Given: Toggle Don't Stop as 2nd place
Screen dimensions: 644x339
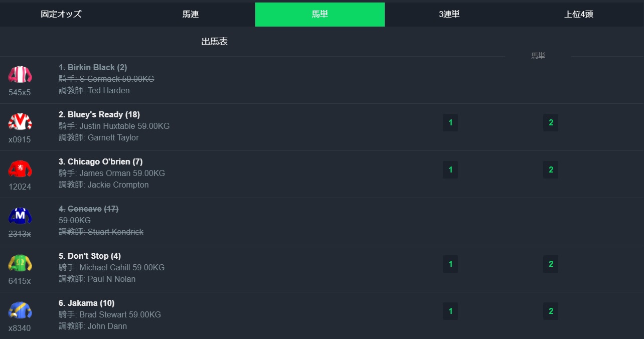Looking at the screenshot, I should (x=551, y=264).
